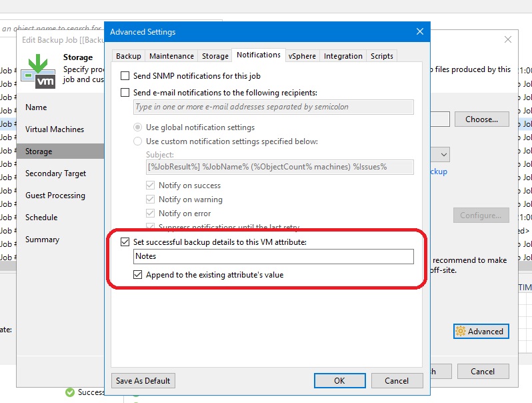
Task: Click the Subject: label
Action: click(x=160, y=155)
